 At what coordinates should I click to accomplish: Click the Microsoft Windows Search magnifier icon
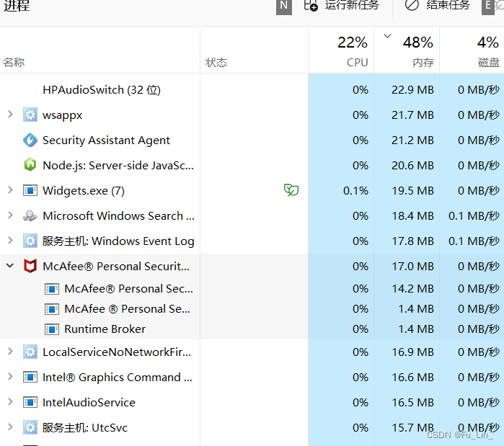[30, 215]
